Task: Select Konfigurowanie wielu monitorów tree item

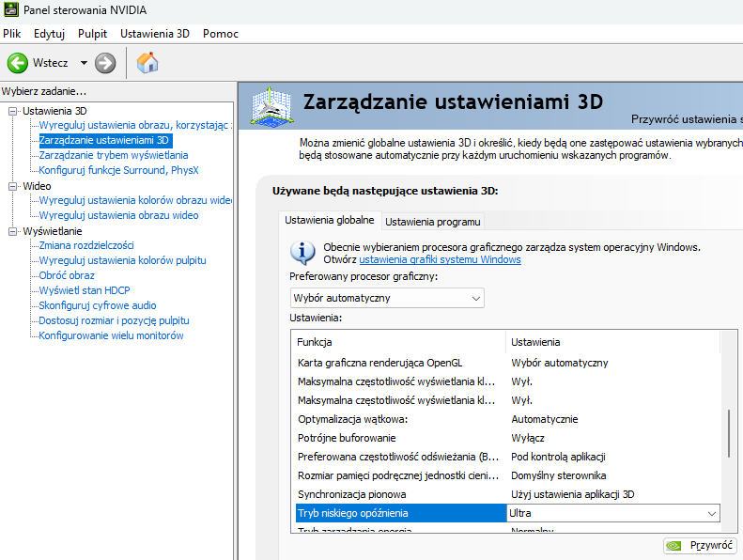Action: (111, 335)
